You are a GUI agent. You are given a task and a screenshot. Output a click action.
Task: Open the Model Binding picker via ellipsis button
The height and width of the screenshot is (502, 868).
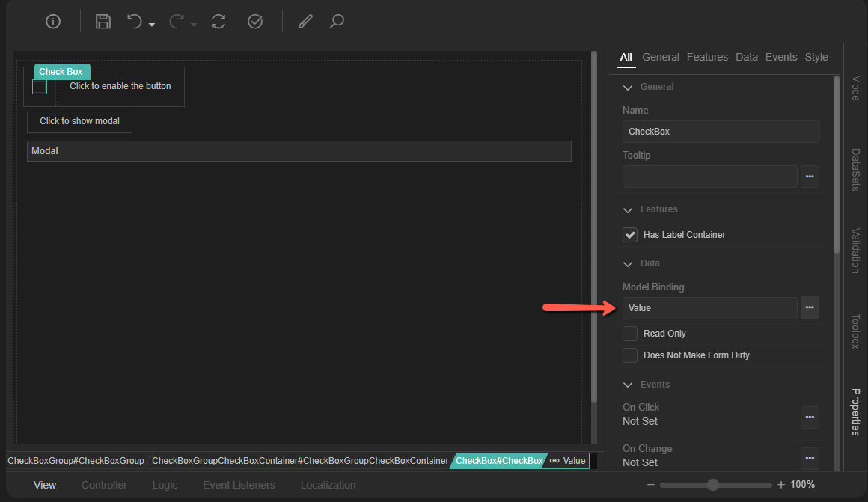tap(810, 307)
